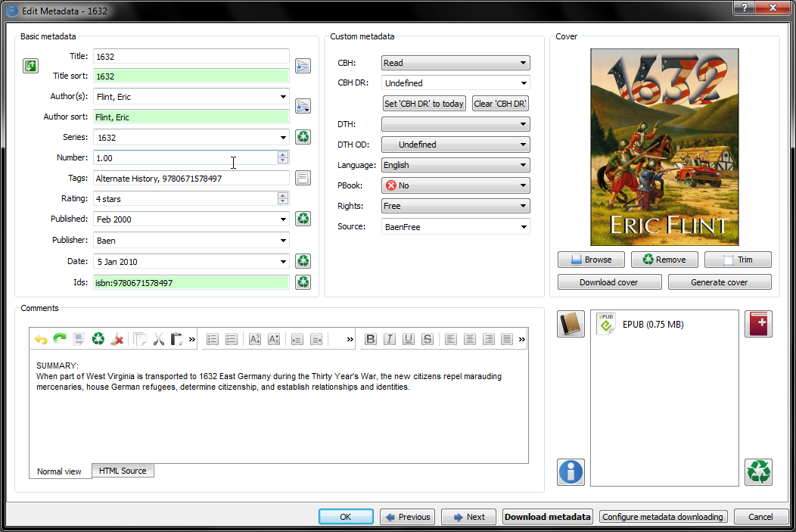796x532 pixels.
Task: Click the 1632 book cover image
Action: tap(664, 148)
